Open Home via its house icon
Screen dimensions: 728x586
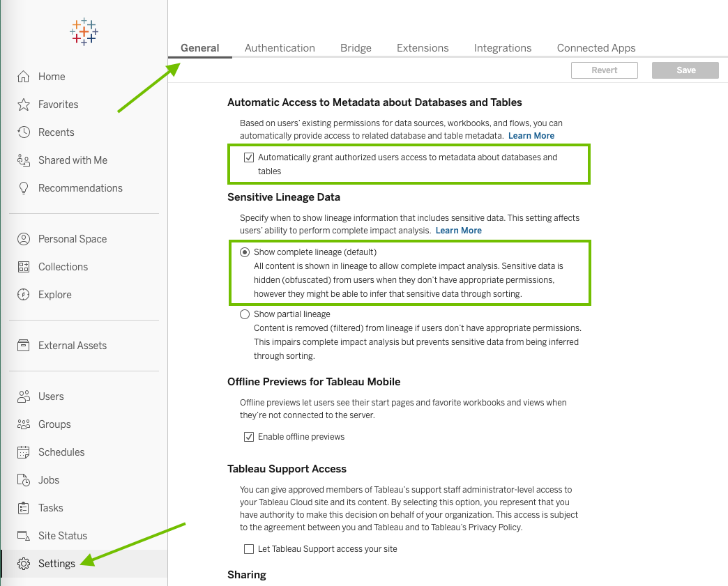click(24, 77)
